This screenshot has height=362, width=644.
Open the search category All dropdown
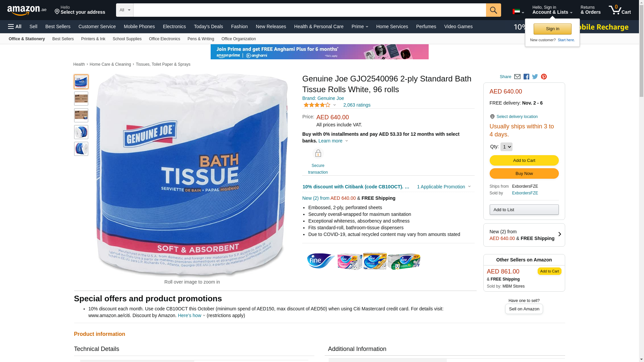[x=125, y=10]
